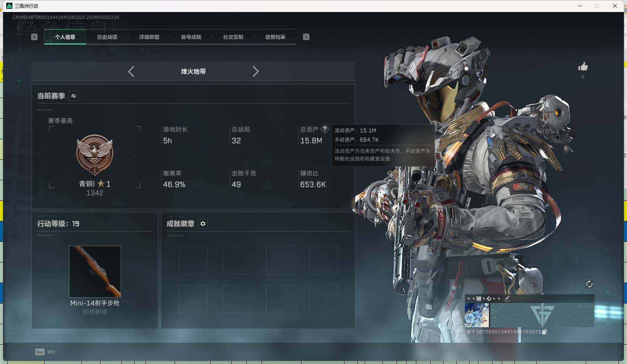
Task: Click the 编号 ID number under name card
Action: pos(504,332)
